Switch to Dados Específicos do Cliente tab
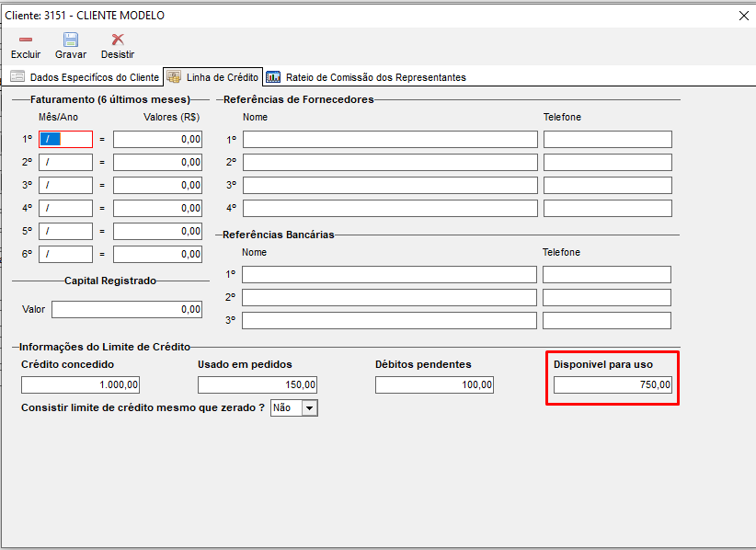This screenshot has width=756, height=550. pyautogui.click(x=94, y=77)
